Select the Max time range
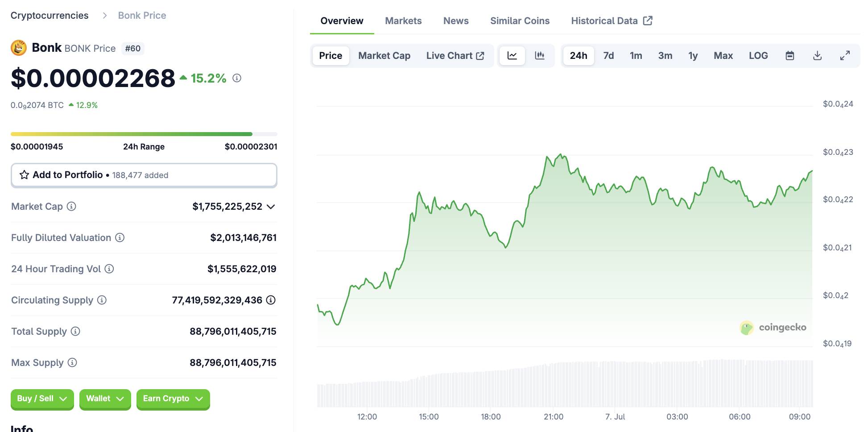 723,56
